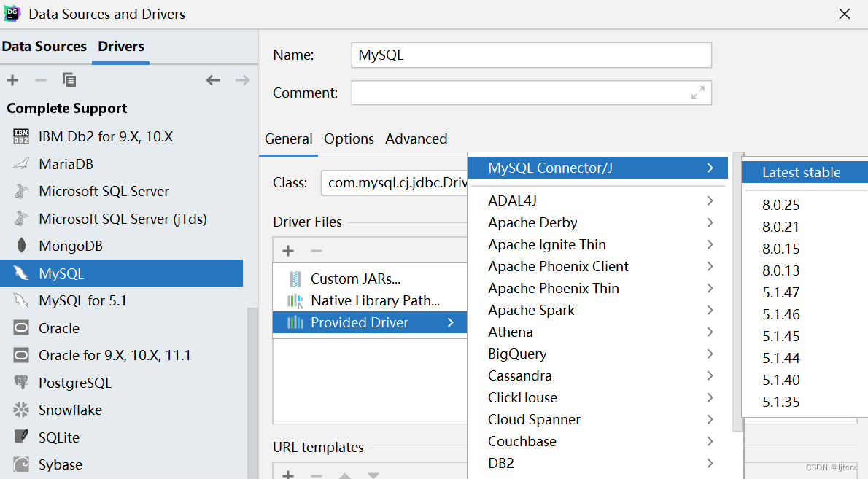This screenshot has width=868, height=479.
Task: Switch to the Drivers tab
Action: 120,47
